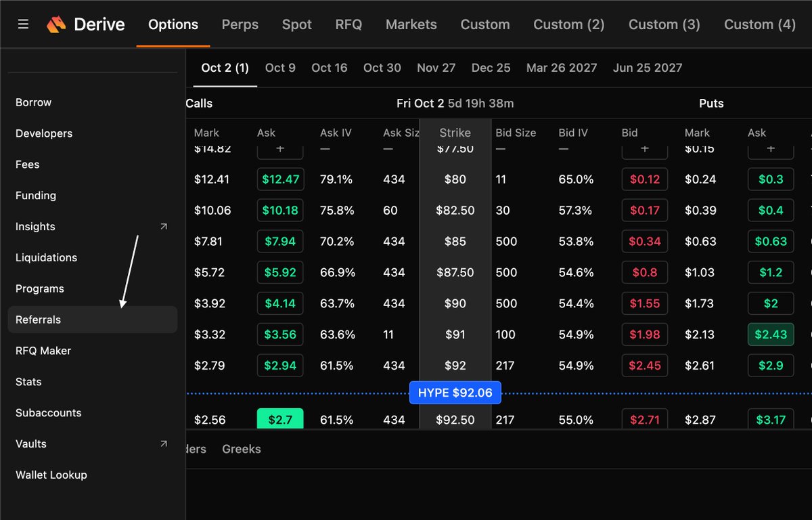Open Borrow in the sidebar
Viewport: 812px width, 520px height.
pyautogui.click(x=93, y=103)
